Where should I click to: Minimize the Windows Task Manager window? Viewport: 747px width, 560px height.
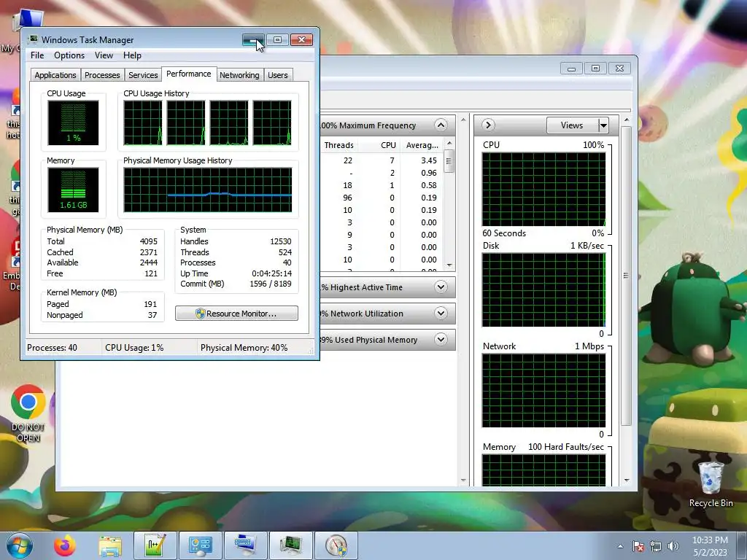pyautogui.click(x=253, y=39)
